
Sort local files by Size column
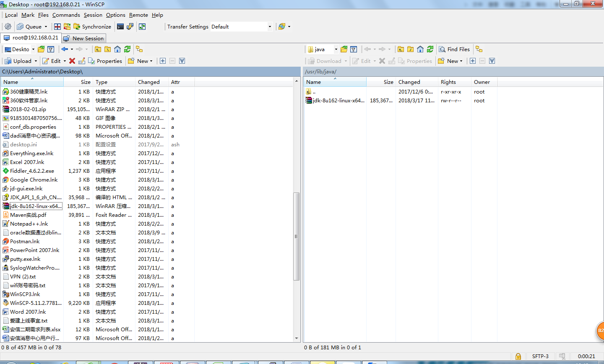pyautogui.click(x=78, y=82)
